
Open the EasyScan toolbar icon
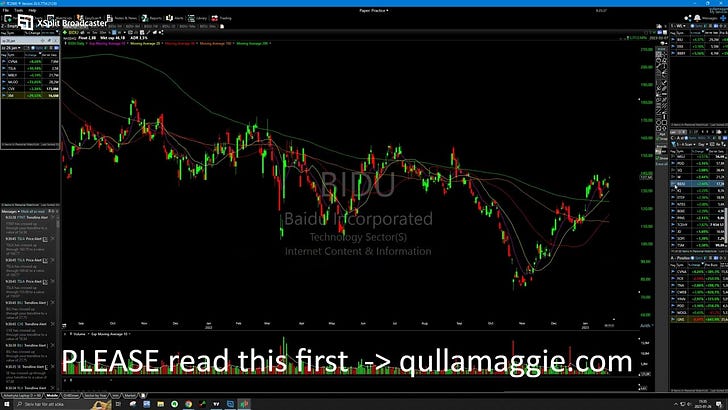point(88,18)
